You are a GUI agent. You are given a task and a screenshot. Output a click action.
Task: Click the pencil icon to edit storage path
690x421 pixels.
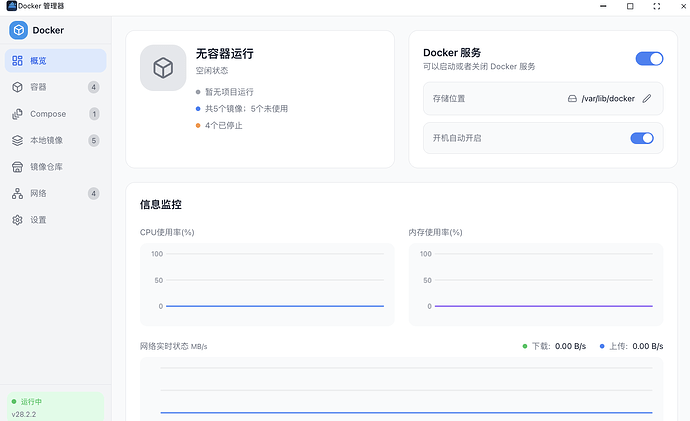point(647,98)
